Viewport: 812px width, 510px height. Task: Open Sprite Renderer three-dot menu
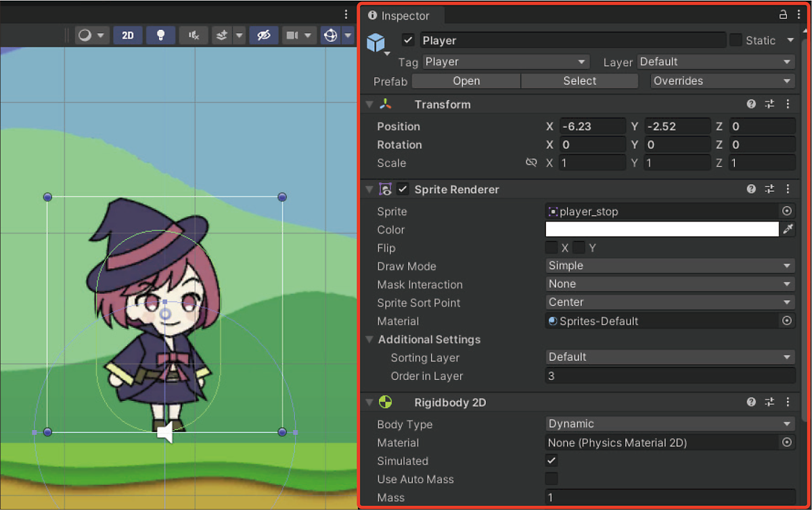788,190
